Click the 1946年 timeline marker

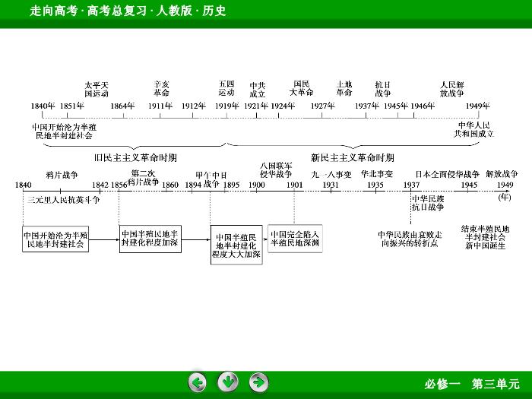(423, 106)
